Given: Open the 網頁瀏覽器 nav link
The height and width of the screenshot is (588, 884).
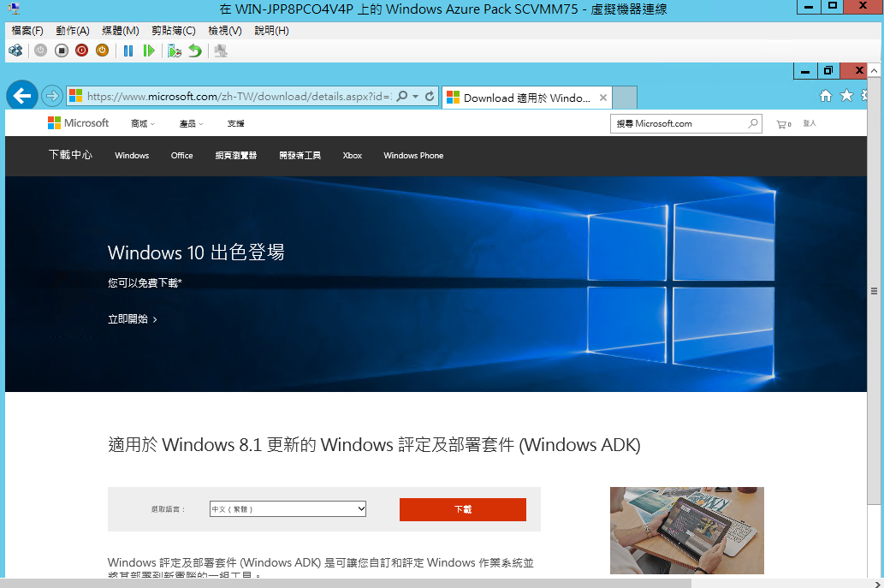Looking at the screenshot, I should [235, 156].
